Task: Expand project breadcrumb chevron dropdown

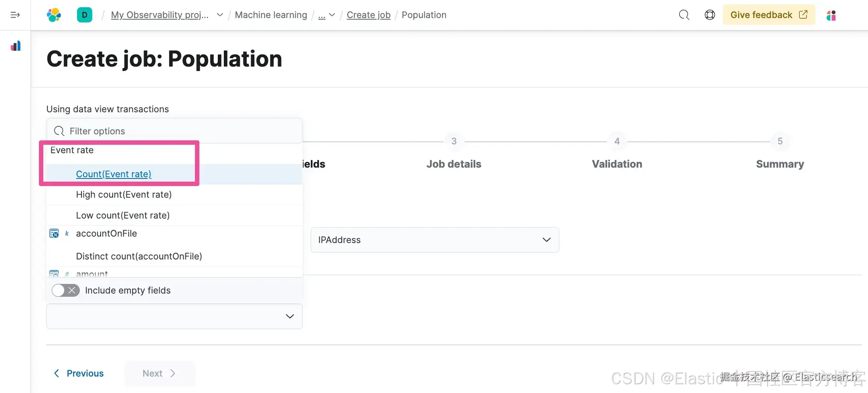Action: pos(220,15)
